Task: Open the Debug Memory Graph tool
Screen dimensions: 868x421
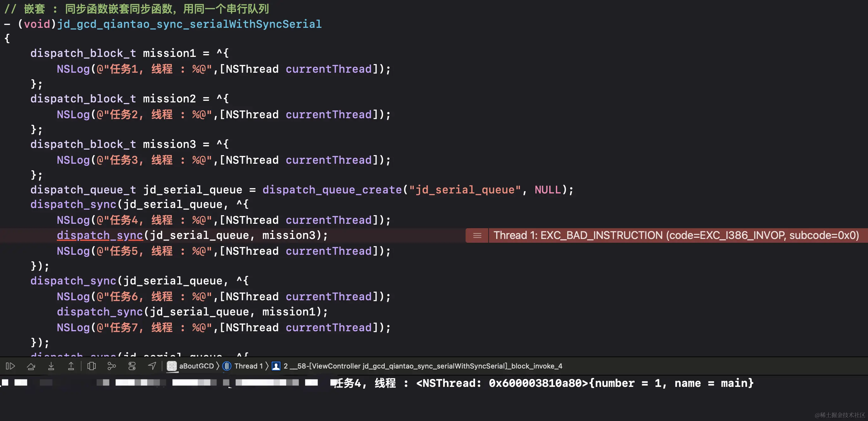Action: pyautogui.click(x=112, y=366)
